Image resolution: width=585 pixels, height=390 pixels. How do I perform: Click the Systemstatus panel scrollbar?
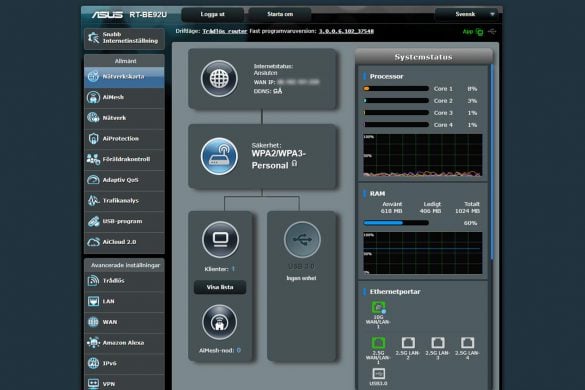492,162
